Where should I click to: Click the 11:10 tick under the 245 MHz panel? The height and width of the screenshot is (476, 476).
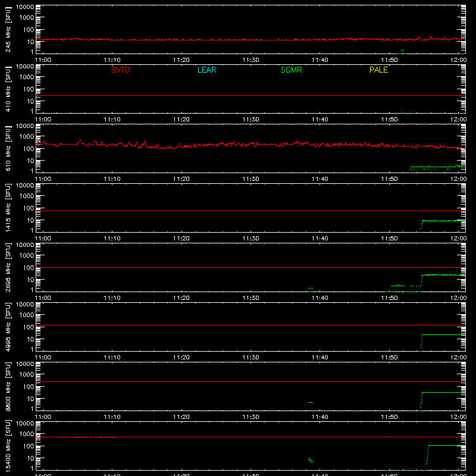(x=112, y=60)
